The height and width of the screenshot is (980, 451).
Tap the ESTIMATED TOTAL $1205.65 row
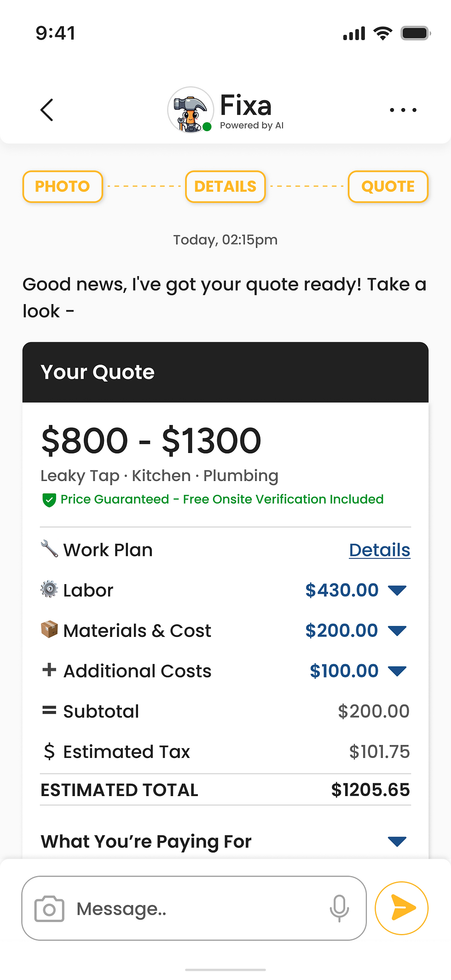click(x=225, y=790)
